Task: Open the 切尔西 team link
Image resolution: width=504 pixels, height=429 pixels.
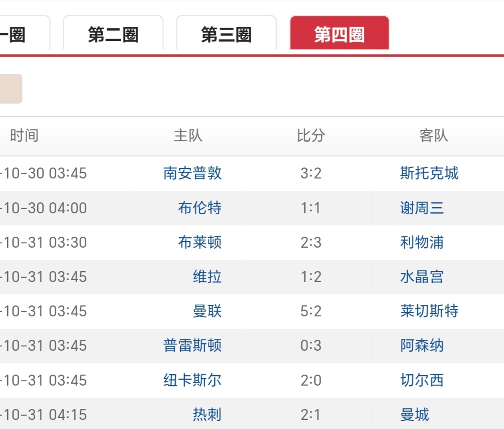Action: coord(422,380)
